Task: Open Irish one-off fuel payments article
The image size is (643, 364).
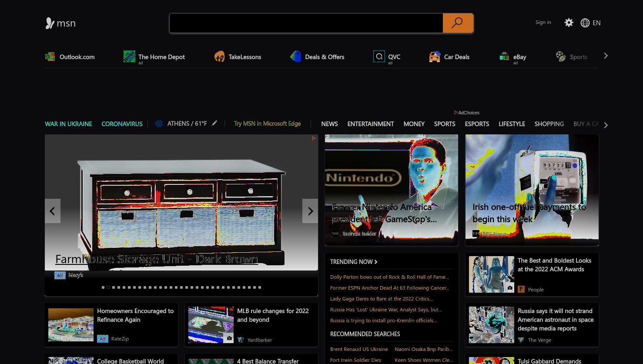Action: [x=529, y=213]
